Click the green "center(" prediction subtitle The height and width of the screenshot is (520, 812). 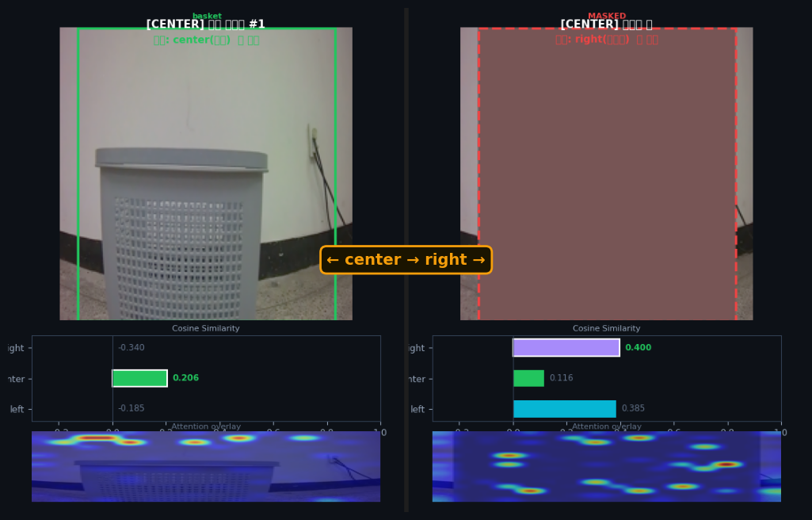pyautogui.click(x=206, y=40)
